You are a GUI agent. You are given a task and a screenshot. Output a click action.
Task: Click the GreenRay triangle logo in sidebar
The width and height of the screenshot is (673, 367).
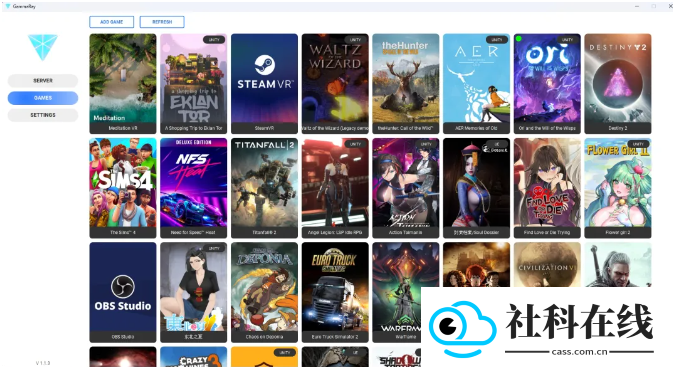coord(43,47)
